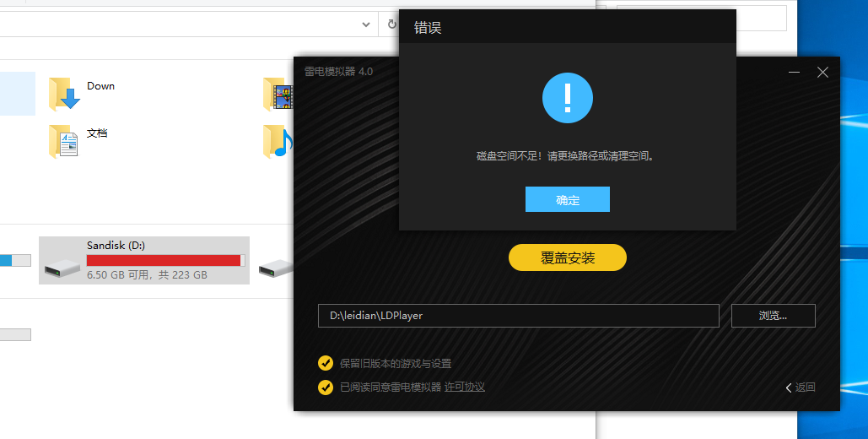Open the music folder icon in Explorer
This screenshot has height=439, width=868.
[x=278, y=142]
